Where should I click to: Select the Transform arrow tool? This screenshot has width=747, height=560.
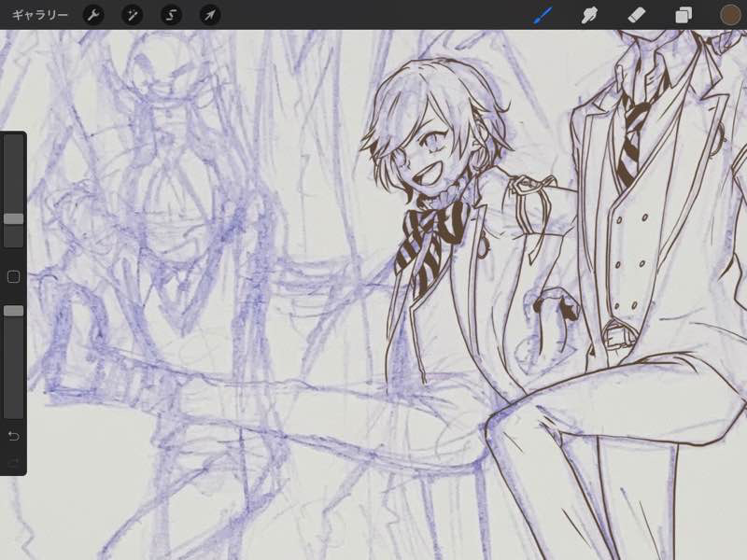[x=210, y=15]
